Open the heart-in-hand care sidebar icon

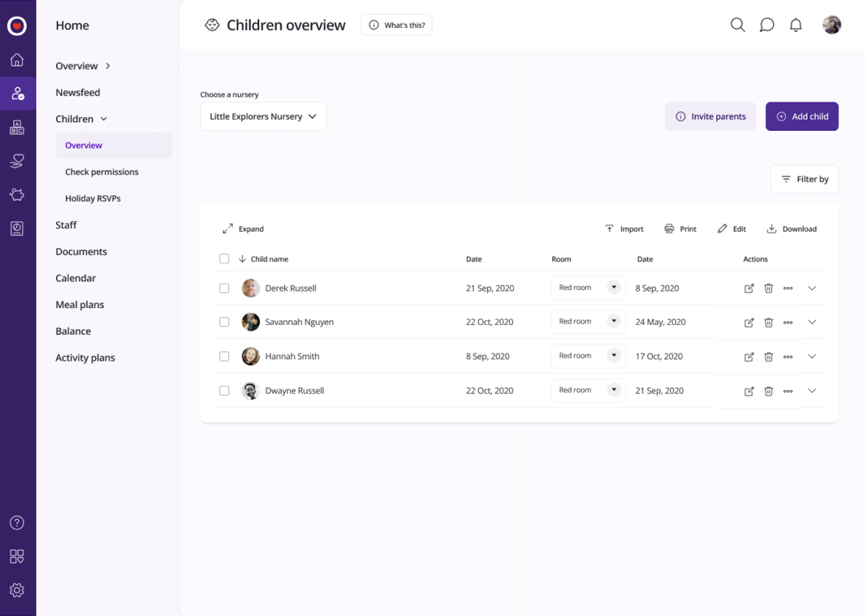point(17,160)
